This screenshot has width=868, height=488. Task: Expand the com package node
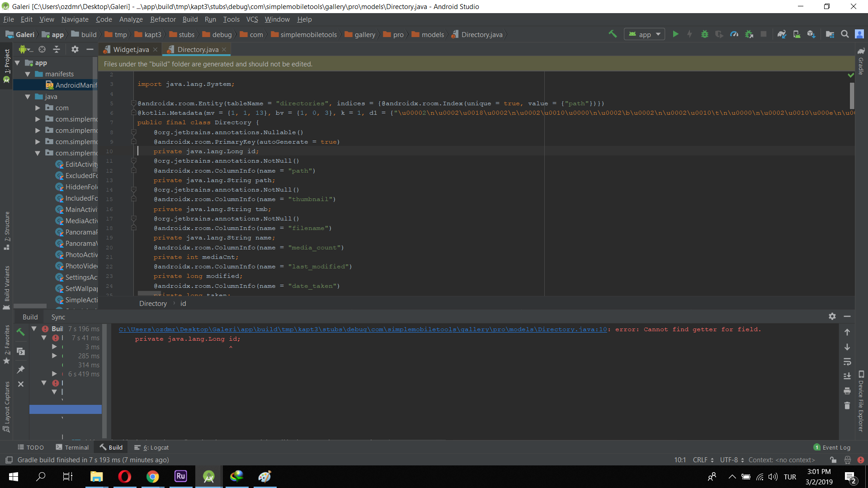[x=38, y=108]
